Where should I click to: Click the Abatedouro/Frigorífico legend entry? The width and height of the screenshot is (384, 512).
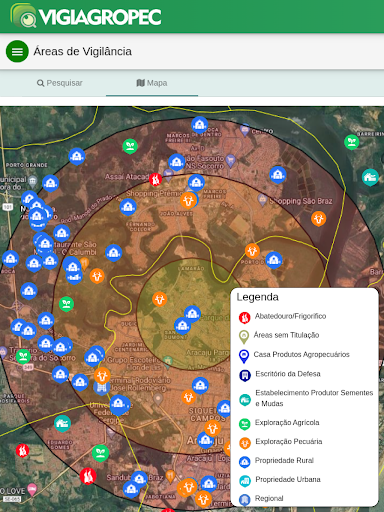pos(282,317)
